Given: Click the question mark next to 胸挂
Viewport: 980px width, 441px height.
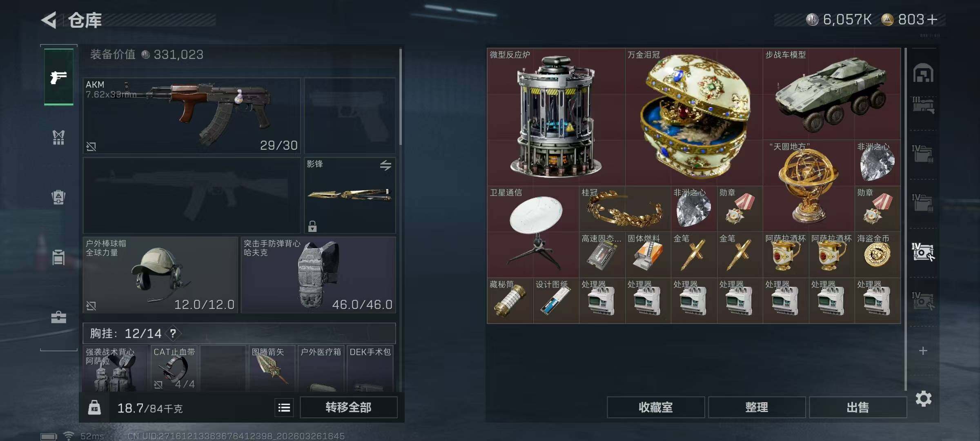Looking at the screenshot, I should [173, 333].
